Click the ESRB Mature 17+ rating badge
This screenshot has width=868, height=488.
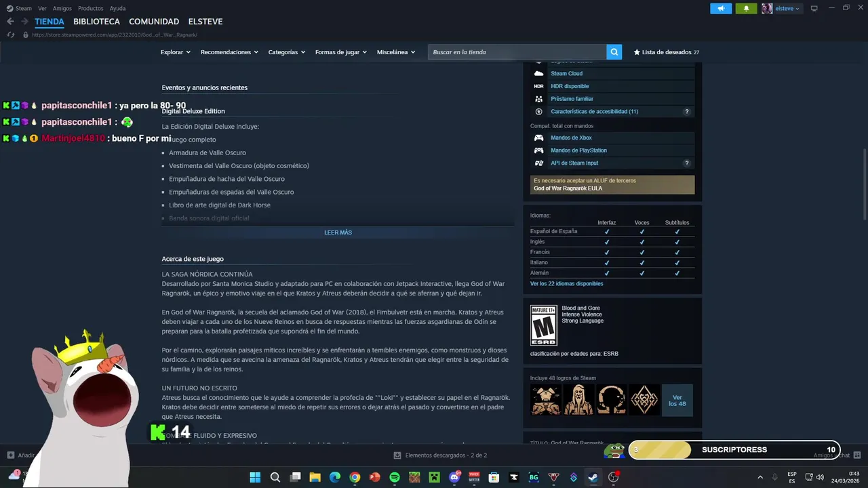pyautogui.click(x=543, y=325)
